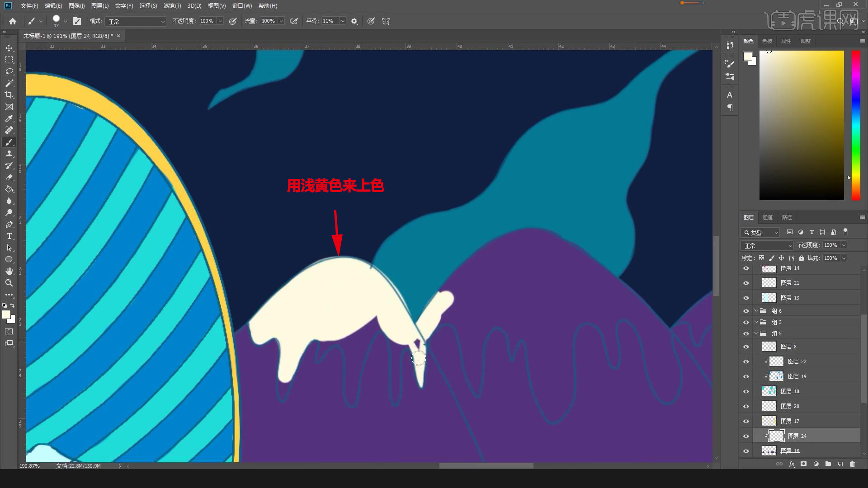Image resolution: width=868 pixels, height=488 pixels.
Task: Open opacity 不透明度 dropdown arrow in options bar
Action: (220, 21)
